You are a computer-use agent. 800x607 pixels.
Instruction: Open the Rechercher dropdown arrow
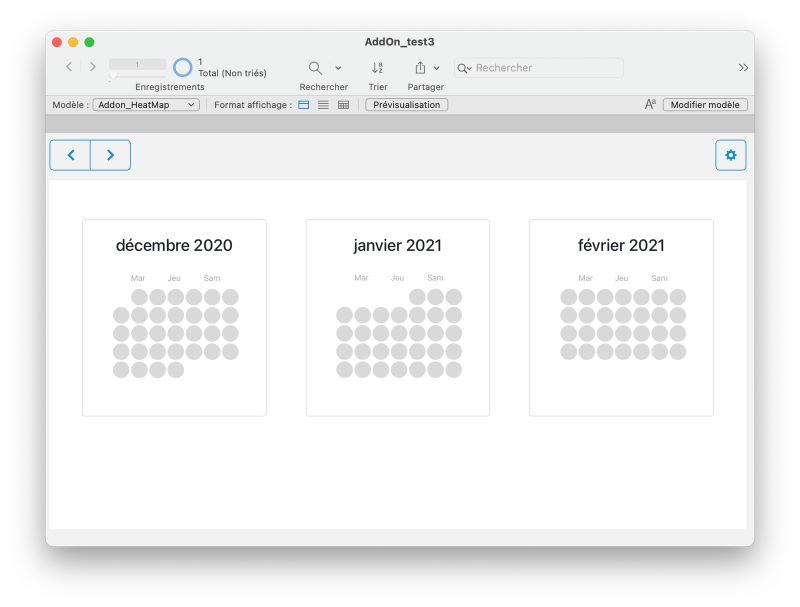338,68
